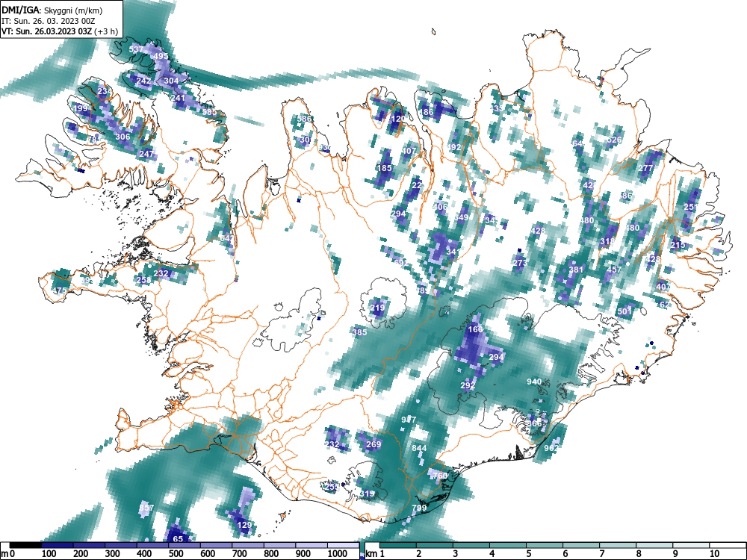Click the 866 visibility label

[x=534, y=424]
